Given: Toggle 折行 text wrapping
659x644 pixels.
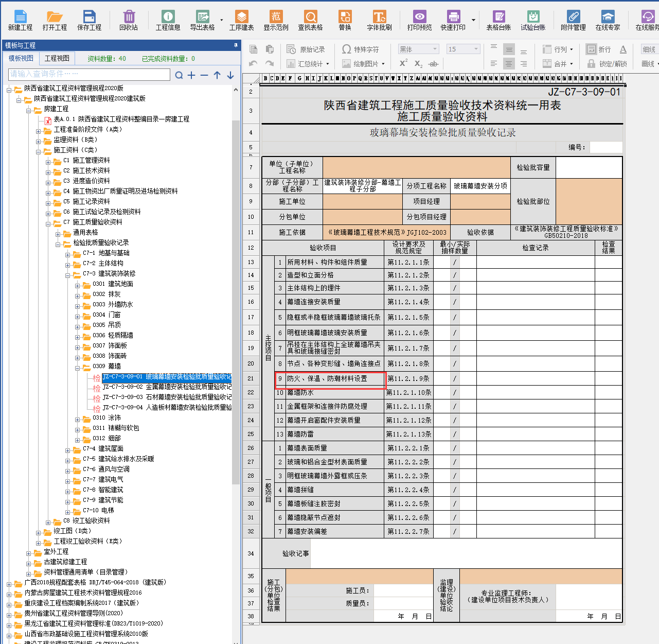Looking at the screenshot, I should click(599, 49).
